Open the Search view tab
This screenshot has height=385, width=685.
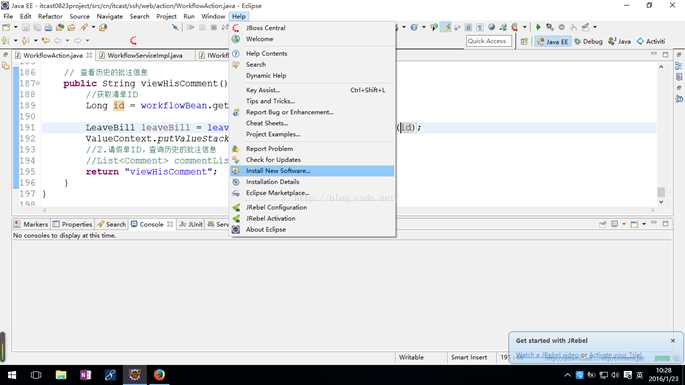click(x=111, y=224)
